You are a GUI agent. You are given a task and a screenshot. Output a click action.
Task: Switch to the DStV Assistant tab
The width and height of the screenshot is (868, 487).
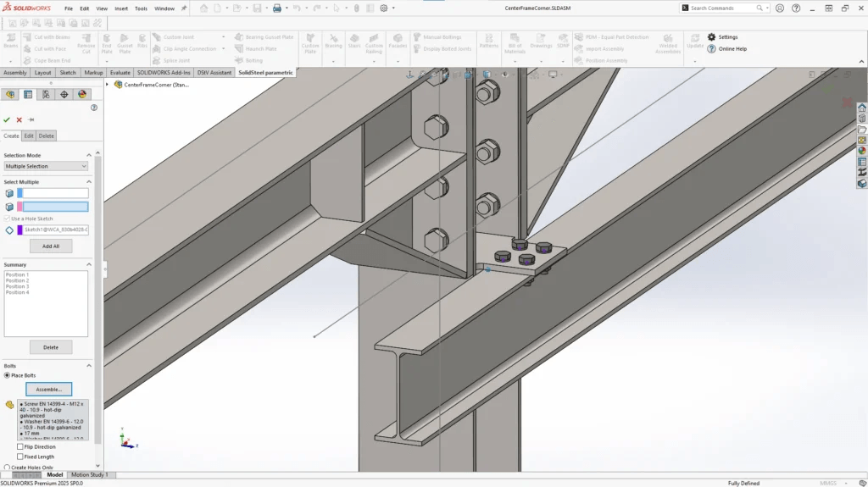pos(214,73)
